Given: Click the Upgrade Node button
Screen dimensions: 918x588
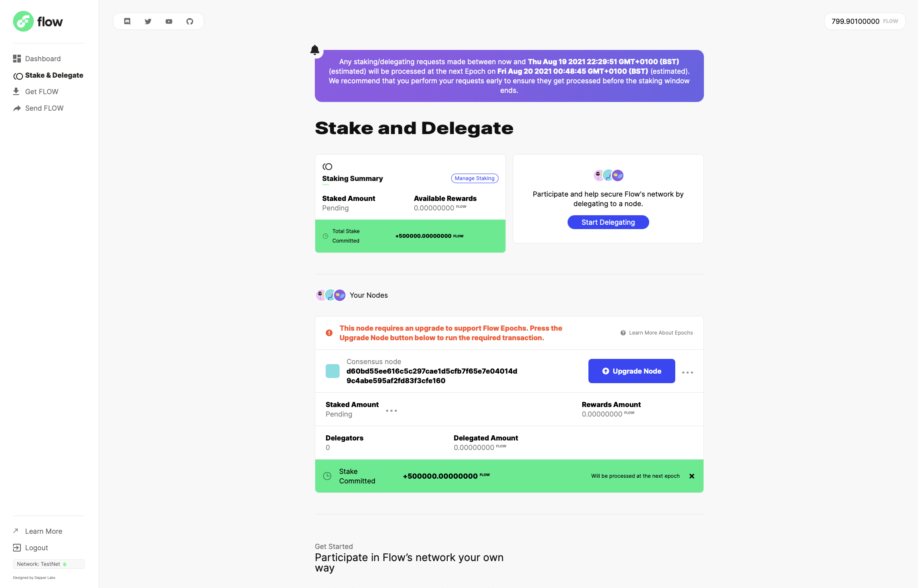Looking at the screenshot, I should 631,371.
